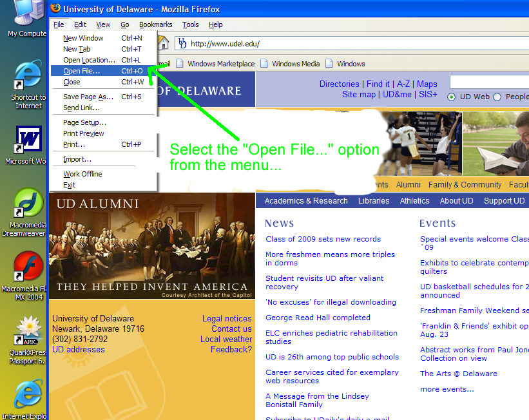Open the Windows bookmark
Viewport: 529px width, 420px height.
[x=345, y=64]
